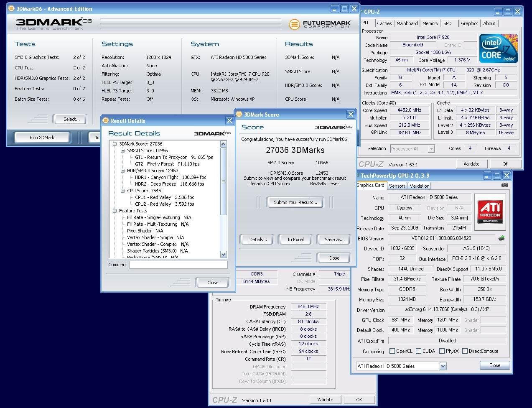
Task: Click the Details... button in Score window
Action: 258,240
